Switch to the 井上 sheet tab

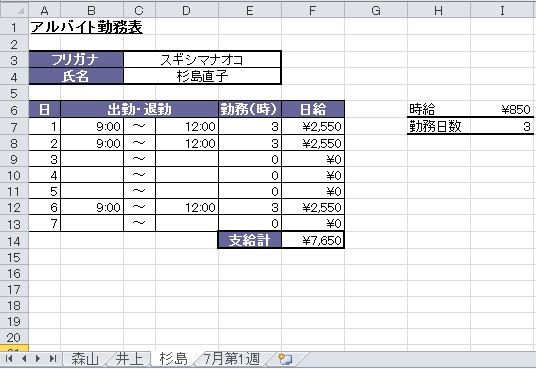pyautogui.click(x=129, y=359)
